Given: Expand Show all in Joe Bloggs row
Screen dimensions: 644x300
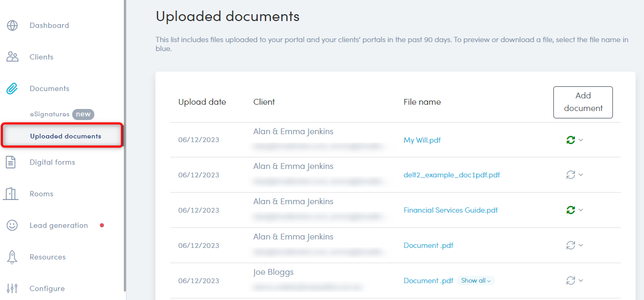Looking at the screenshot, I should click(x=476, y=281).
